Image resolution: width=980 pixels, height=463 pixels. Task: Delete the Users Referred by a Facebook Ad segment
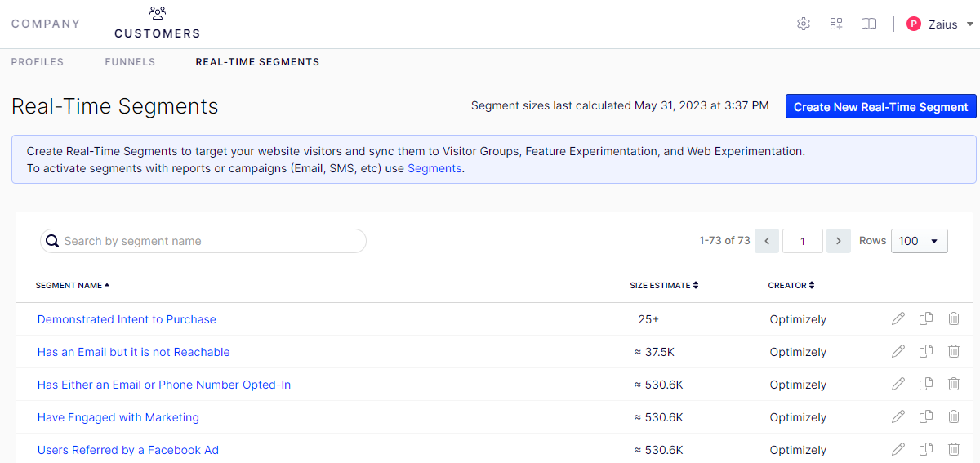(954, 449)
